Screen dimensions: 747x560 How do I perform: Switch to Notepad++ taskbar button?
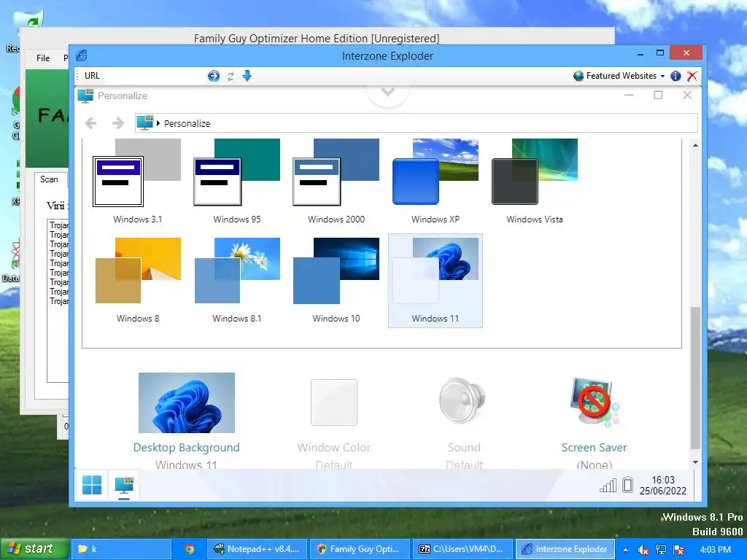coord(258,549)
